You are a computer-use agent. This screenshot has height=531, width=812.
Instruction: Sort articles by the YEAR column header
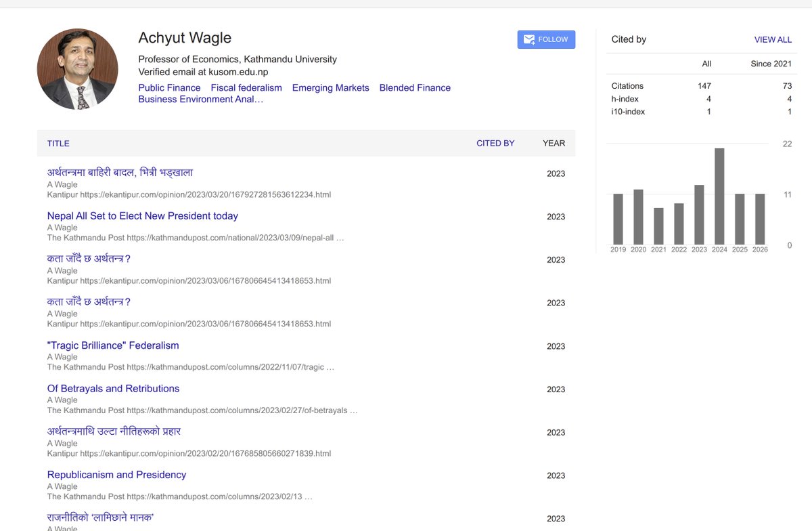(x=554, y=144)
